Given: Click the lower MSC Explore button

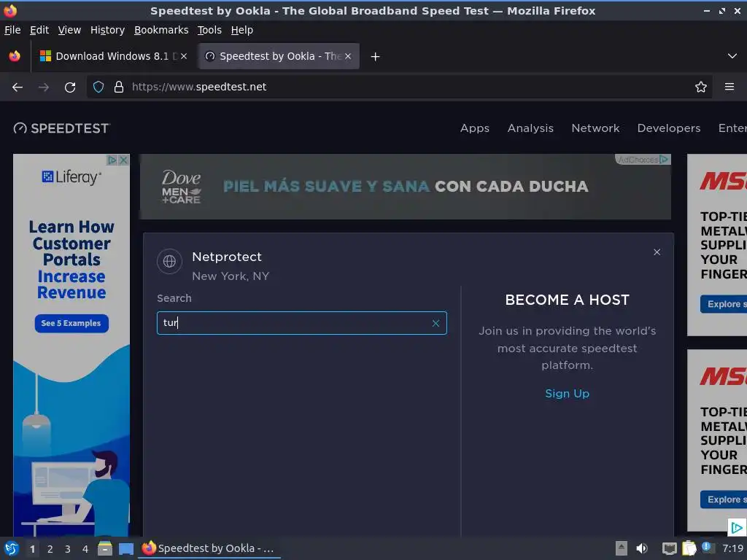Looking at the screenshot, I should point(724,499).
